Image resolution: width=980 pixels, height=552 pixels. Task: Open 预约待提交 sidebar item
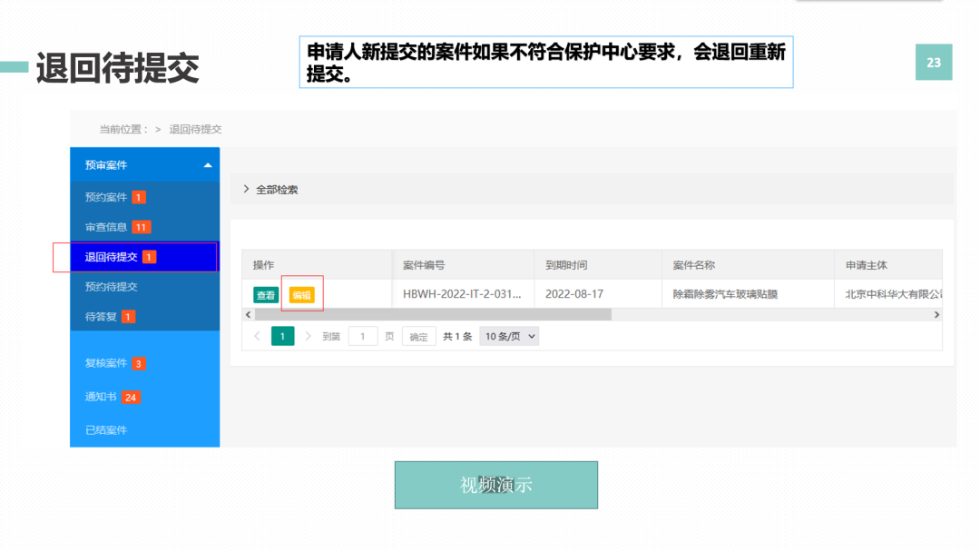coord(112,286)
